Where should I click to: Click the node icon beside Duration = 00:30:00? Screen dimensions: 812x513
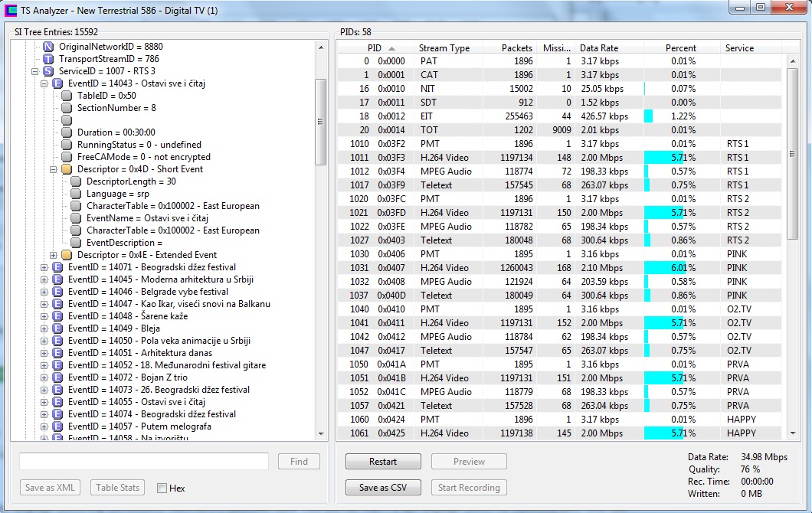coord(67,132)
